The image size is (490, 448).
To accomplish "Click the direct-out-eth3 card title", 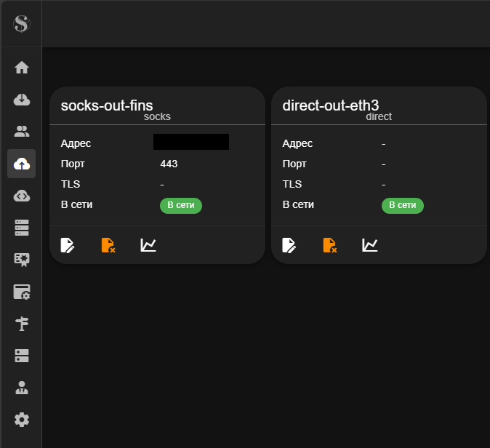I will pos(331,105).
